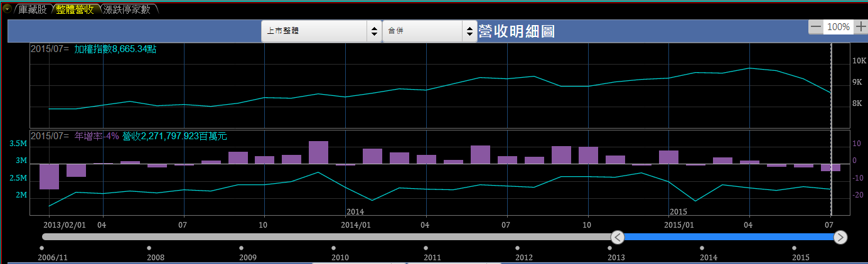Open the 合併 dropdown selector
Screen dimensions: 868x264
point(430,31)
